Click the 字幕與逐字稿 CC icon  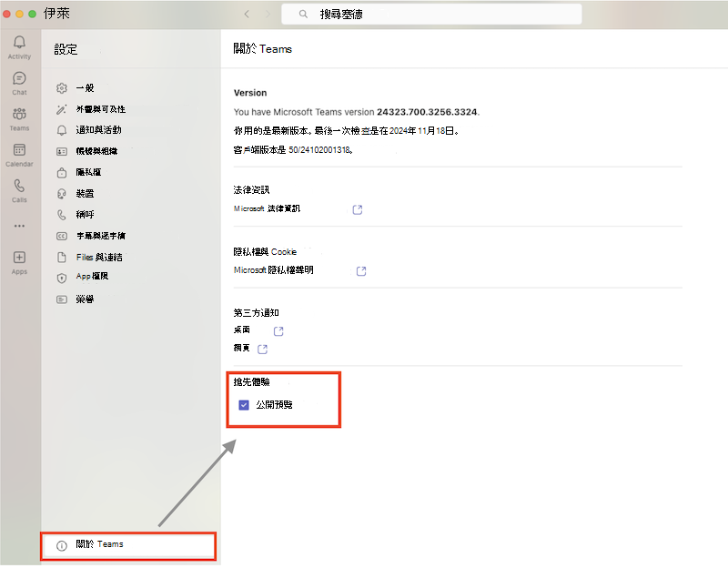coord(62,236)
